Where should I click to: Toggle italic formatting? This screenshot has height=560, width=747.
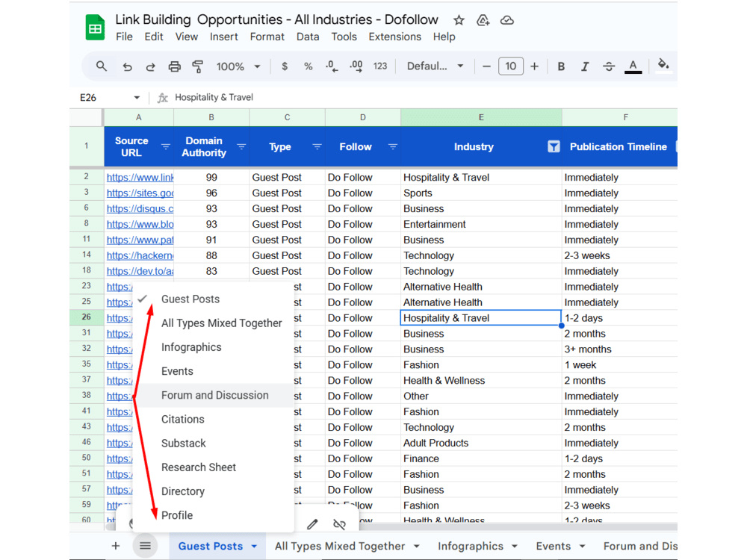[x=585, y=66]
